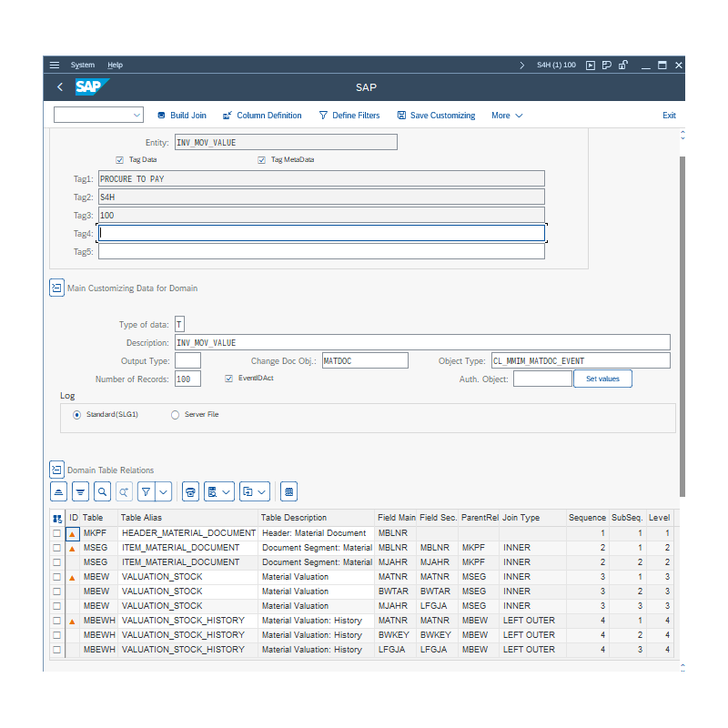This screenshot has height=728, width=728.
Task: Click the padlock icon in title bar
Action: [x=623, y=65]
